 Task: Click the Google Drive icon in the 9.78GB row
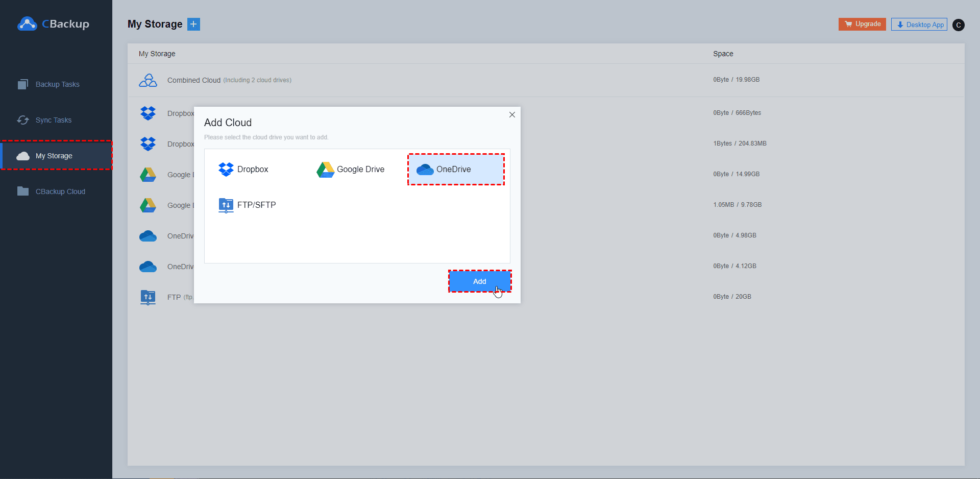(148, 205)
